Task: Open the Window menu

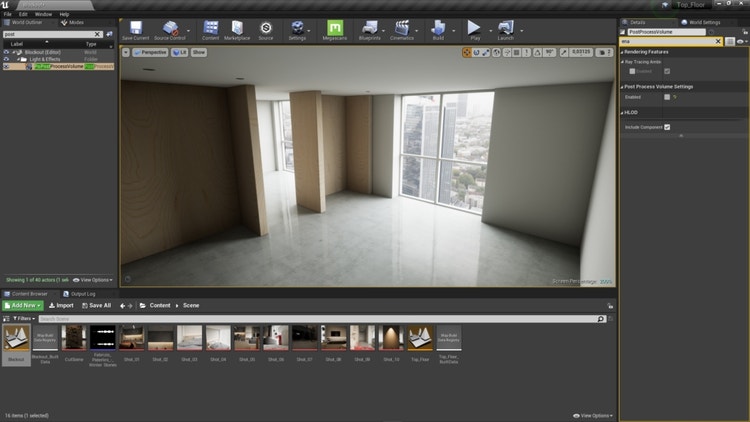Action: 43,15
